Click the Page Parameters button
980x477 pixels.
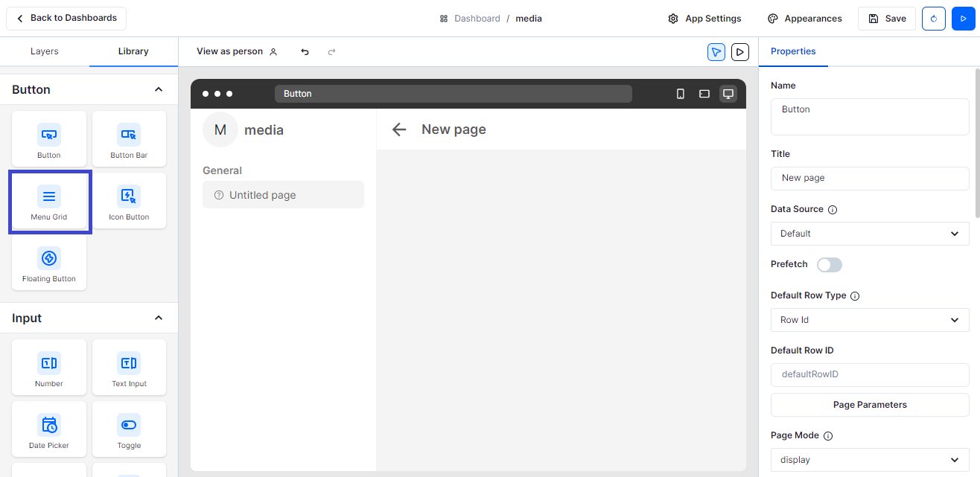pos(869,405)
